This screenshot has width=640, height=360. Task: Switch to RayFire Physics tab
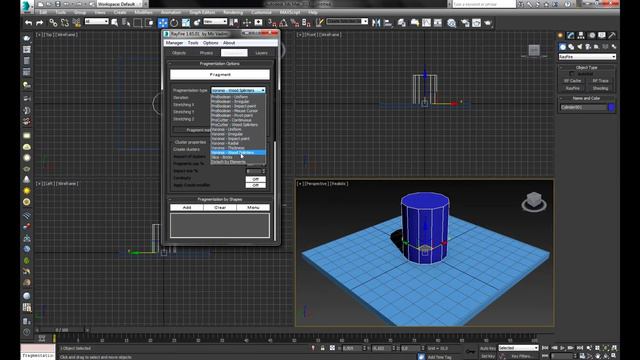[207, 53]
